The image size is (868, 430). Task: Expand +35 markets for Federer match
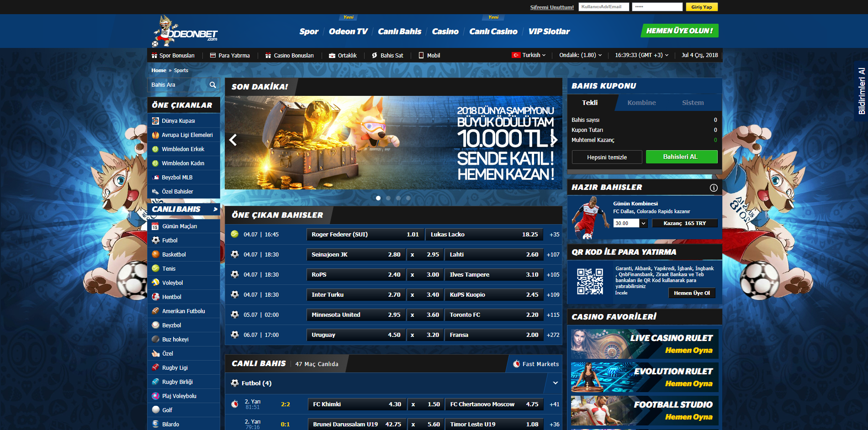(x=554, y=235)
